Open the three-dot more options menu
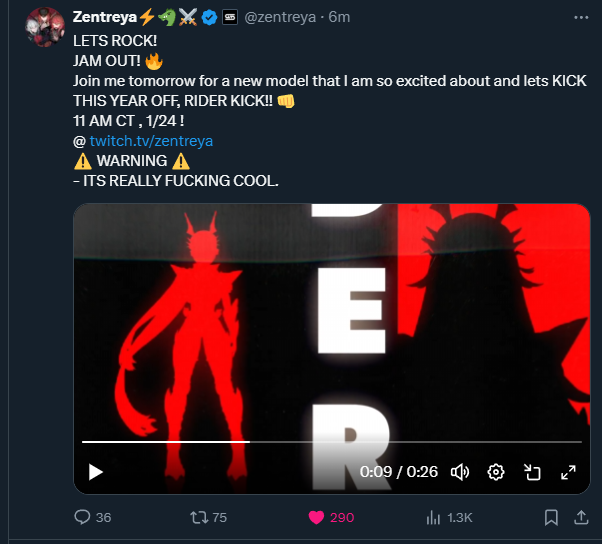This screenshot has width=602, height=544. (581, 17)
